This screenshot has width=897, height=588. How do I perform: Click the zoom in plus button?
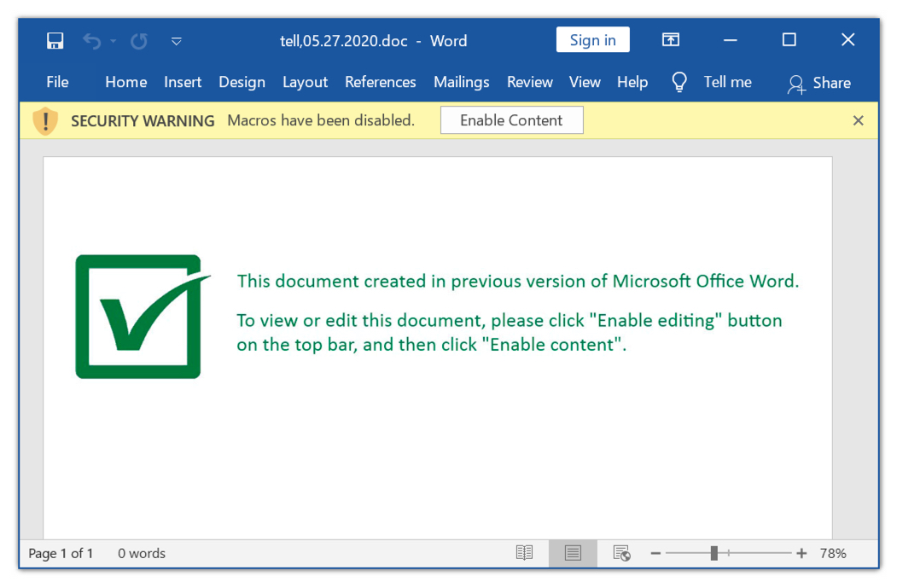point(801,553)
